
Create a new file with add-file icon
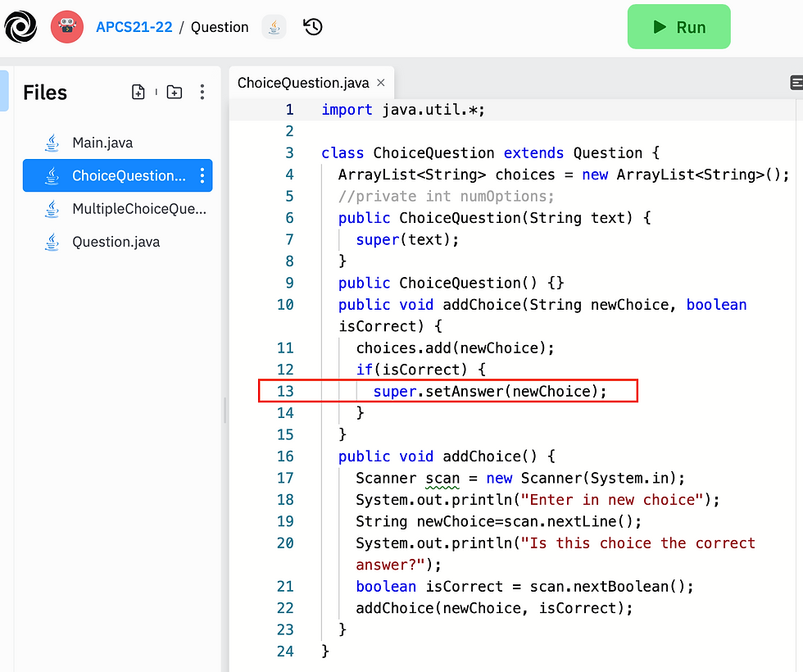click(x=138, y=92)
